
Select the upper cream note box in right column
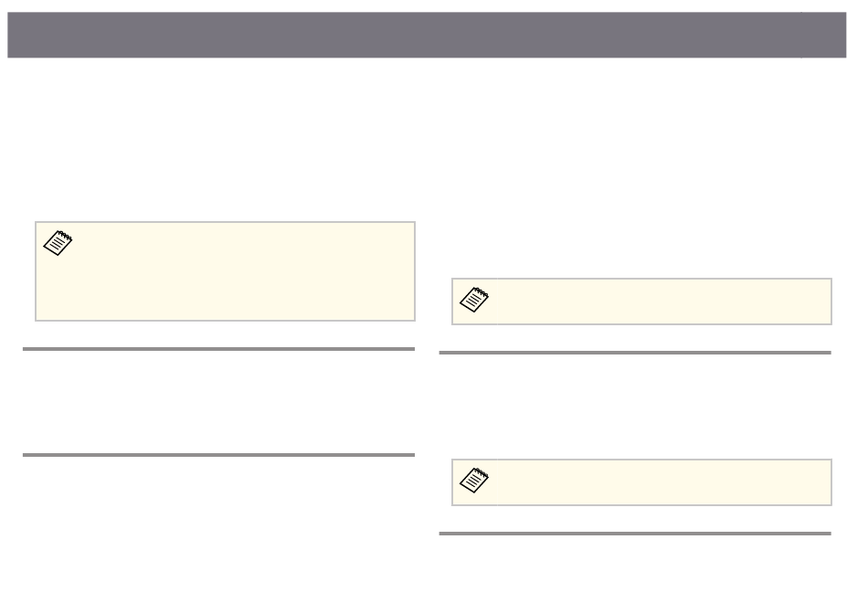coord(641,301)
